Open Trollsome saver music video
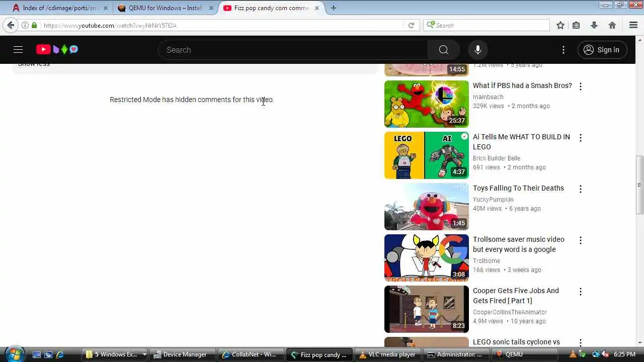 point(519,244)
